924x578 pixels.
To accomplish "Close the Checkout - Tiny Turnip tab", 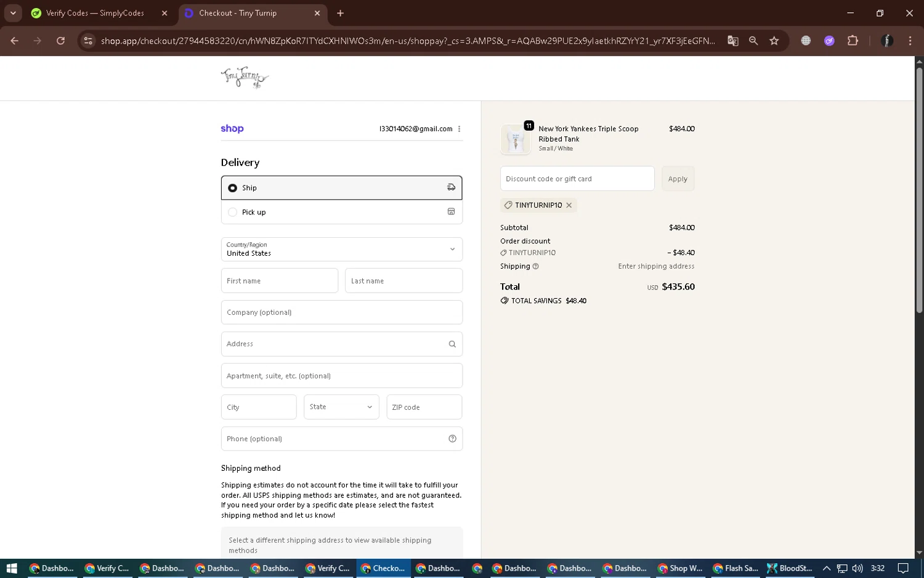I will (317, 13).
